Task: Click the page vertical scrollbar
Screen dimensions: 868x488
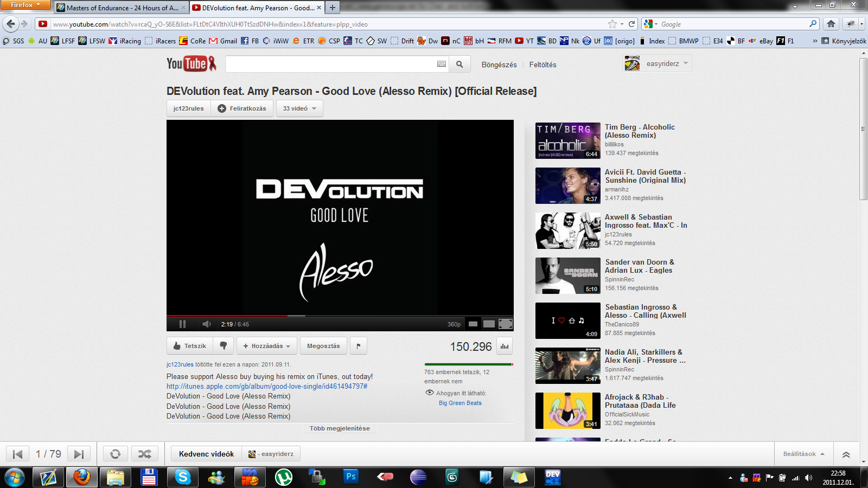Action: pos(863,129)
